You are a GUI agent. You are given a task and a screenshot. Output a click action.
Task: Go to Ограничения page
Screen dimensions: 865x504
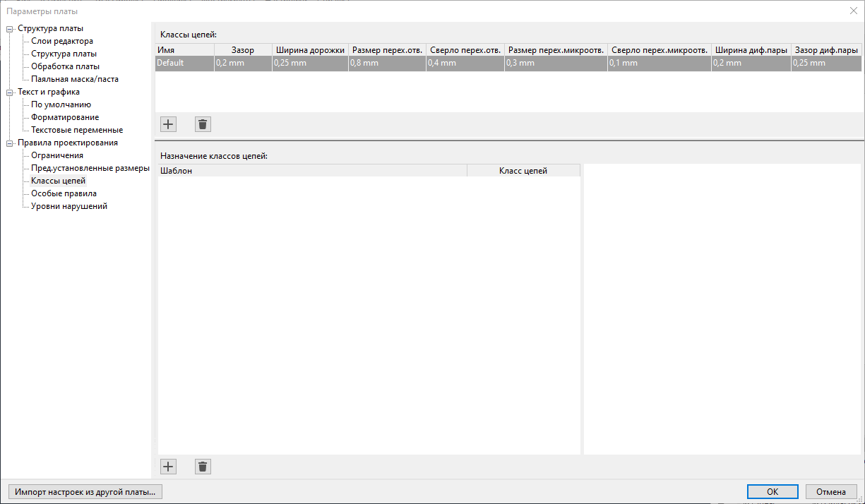(x=57, y=155)
